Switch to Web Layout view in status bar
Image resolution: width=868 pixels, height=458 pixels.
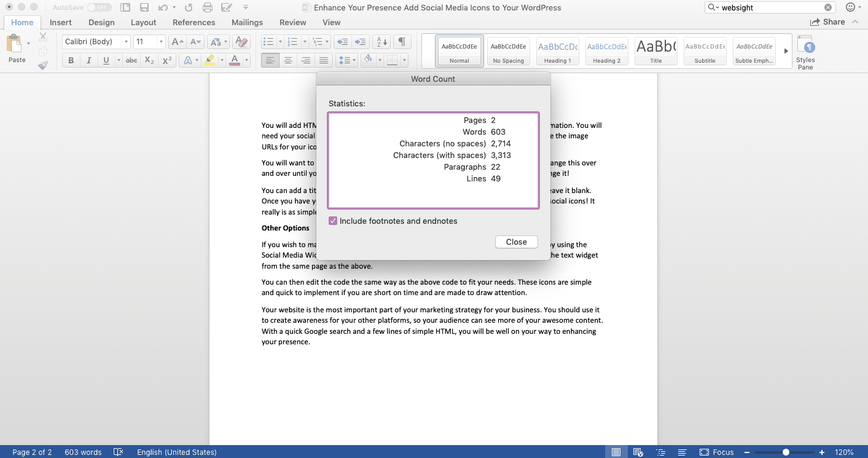coord(638,452)
